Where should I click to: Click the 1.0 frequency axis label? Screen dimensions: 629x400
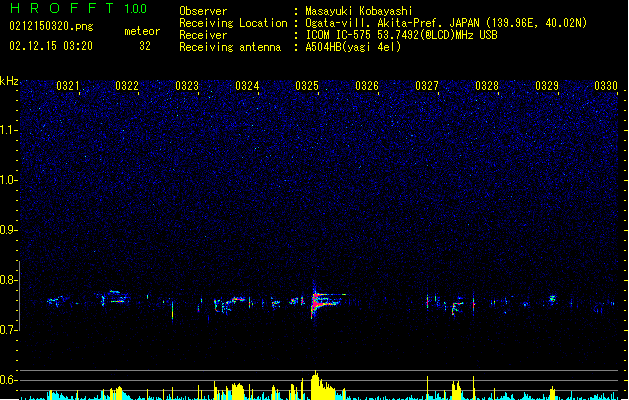coord(9,180)
